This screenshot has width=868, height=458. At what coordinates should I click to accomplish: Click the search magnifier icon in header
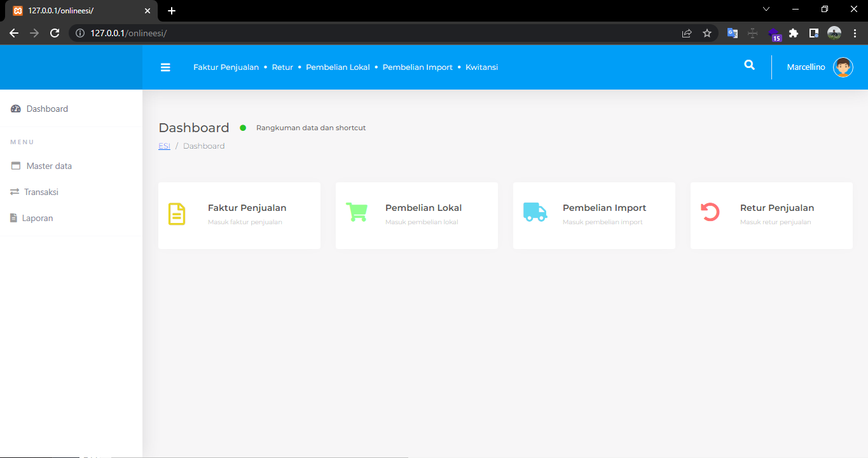point(750,65)
